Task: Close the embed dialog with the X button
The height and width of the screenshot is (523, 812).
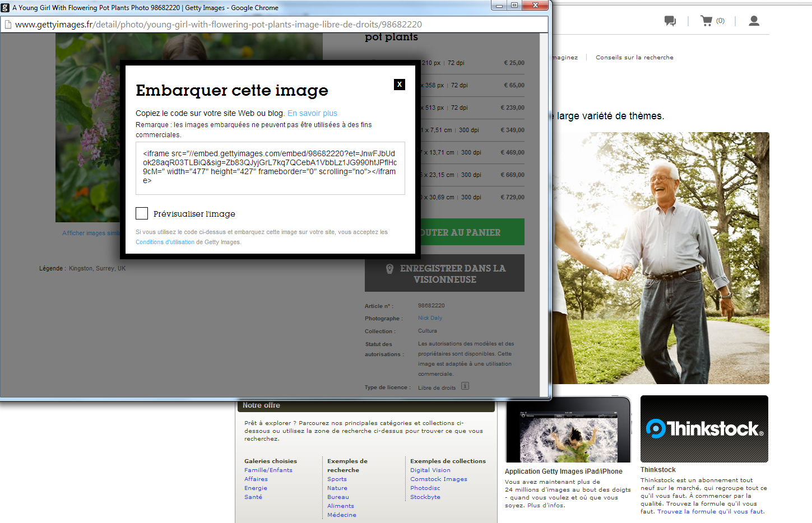Action: coord(399,84)
